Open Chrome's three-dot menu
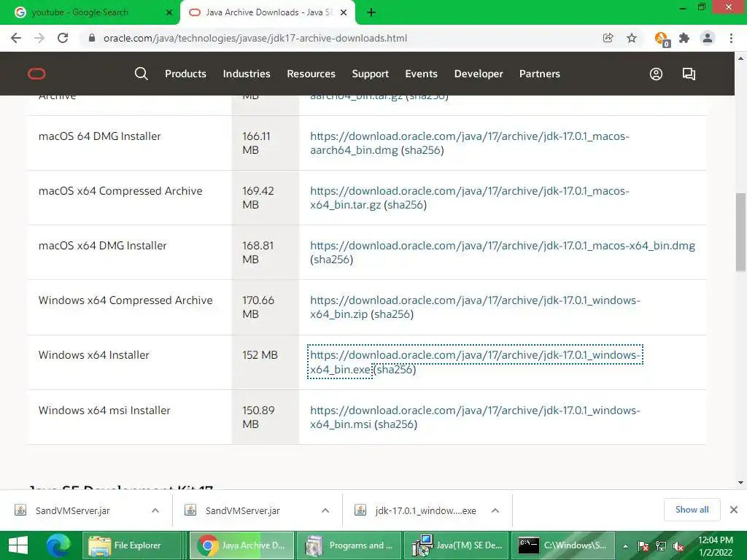Screen dimensions: 747x560 click(x=731, y=38)
